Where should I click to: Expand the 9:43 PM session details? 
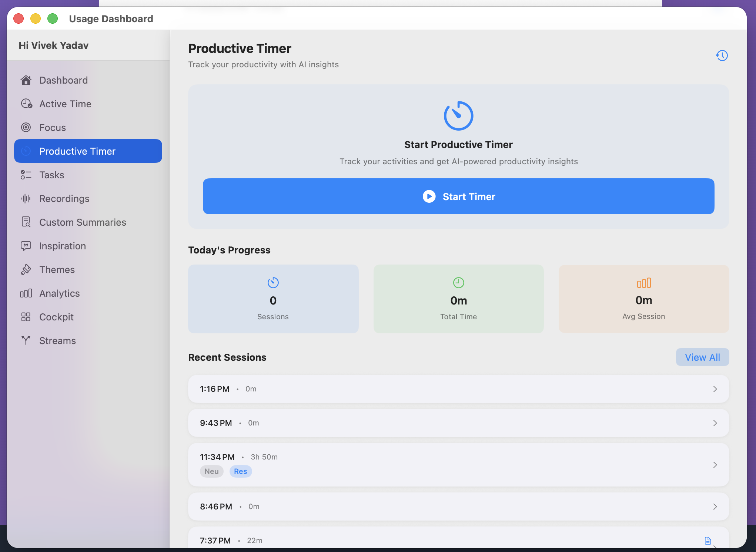tap(715, 423)
